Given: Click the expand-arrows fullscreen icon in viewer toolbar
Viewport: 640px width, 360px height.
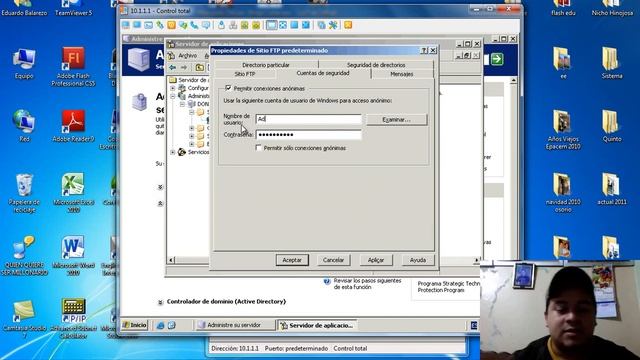Looking at the screenshot, I should [x=283, y=25].
